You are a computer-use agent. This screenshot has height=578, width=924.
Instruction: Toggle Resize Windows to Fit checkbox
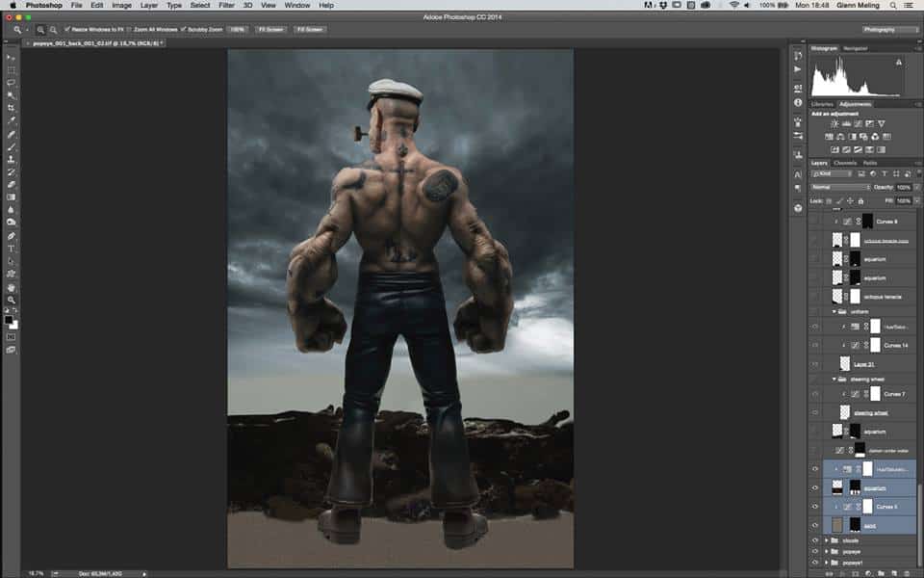67,30
